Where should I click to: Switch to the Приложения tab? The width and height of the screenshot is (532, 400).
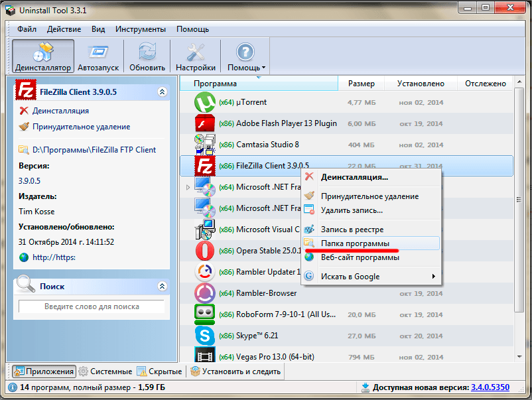44,371
